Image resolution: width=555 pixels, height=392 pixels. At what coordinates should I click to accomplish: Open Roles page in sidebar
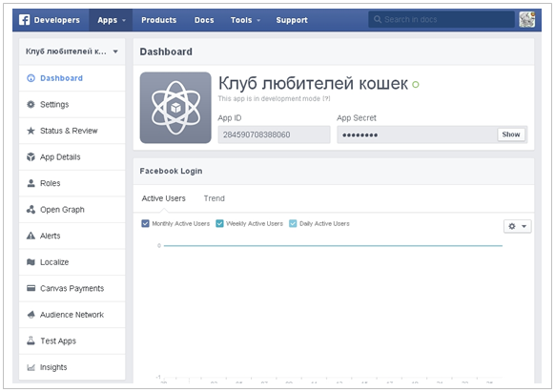tap(72, 183)
